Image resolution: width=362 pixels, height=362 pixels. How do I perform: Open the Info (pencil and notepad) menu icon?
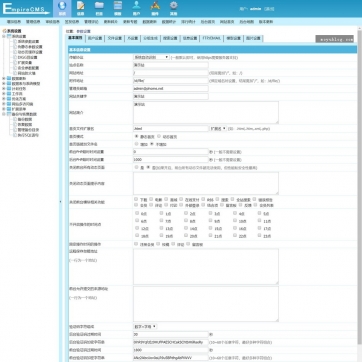(80, 8)
